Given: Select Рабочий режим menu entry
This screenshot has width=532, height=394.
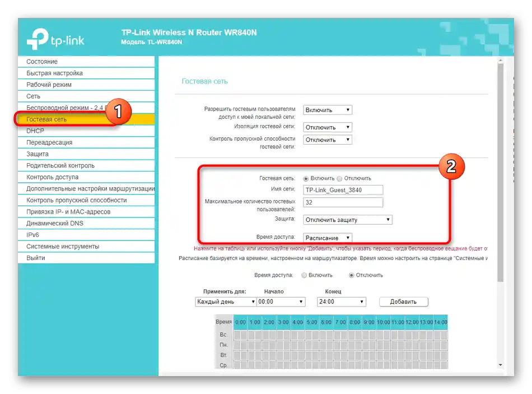Looking at the screenshot, I should 86,85.
